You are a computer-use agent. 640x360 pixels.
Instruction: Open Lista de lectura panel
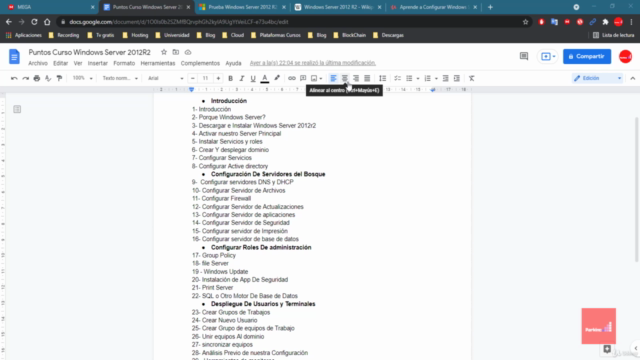613,35
